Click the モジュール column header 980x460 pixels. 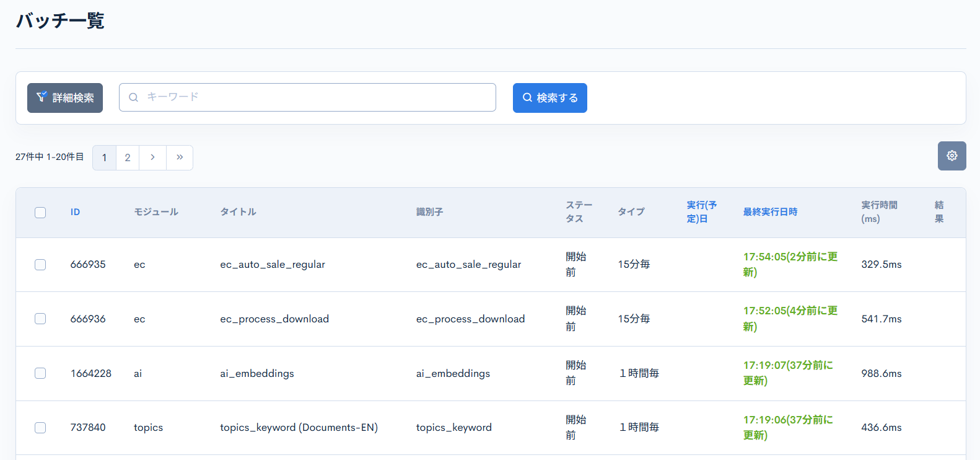(x=156, y=212)
